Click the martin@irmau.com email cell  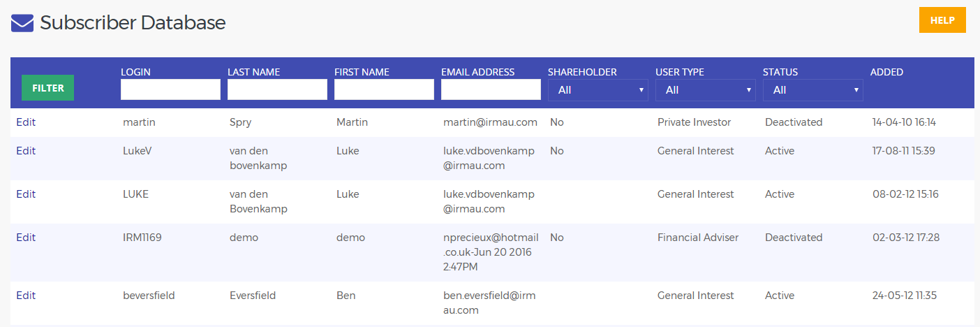[x=490, y=122]
